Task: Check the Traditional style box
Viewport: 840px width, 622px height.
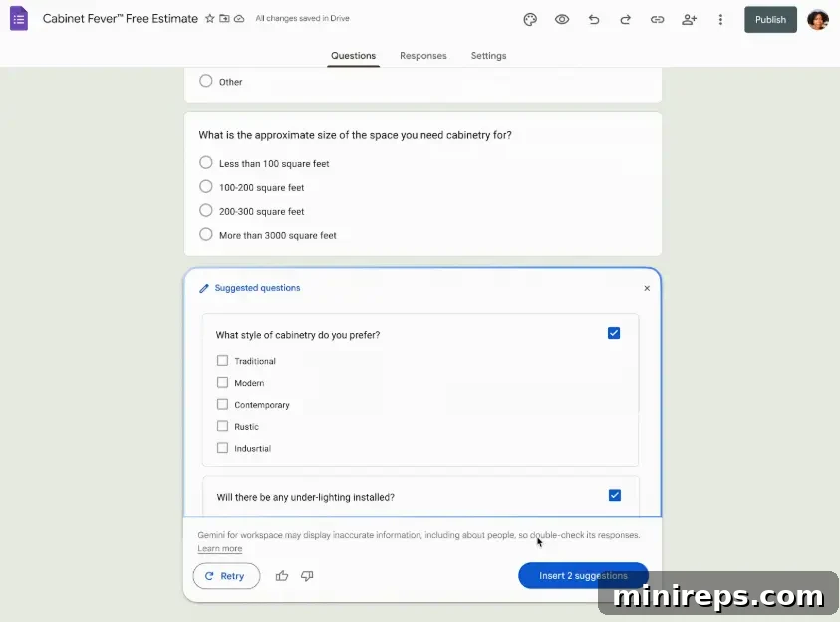Action: [x=222, y=361]
